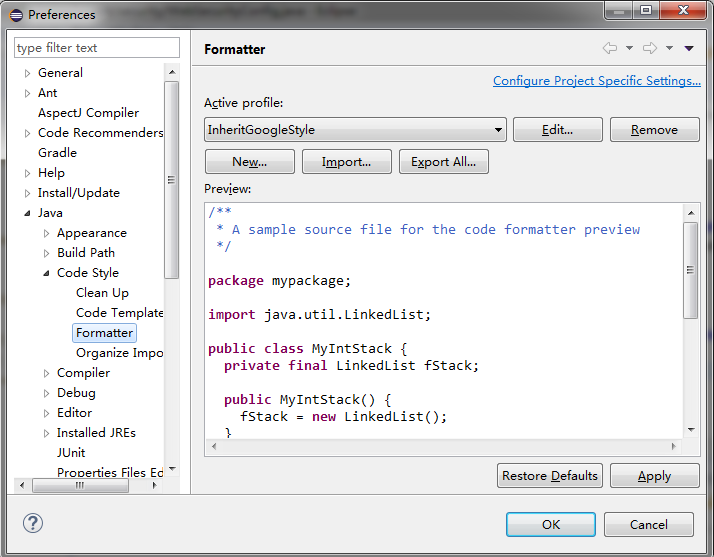714x557 pixels.
Task: Open back history dropdown arrow
Action: [629, 48]
